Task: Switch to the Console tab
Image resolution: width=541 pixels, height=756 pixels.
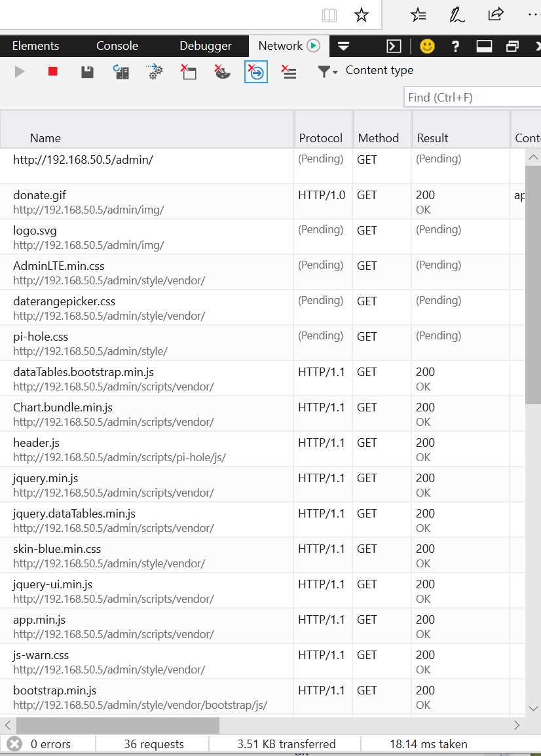Action: pyautogui.click(x=117, y=46)
